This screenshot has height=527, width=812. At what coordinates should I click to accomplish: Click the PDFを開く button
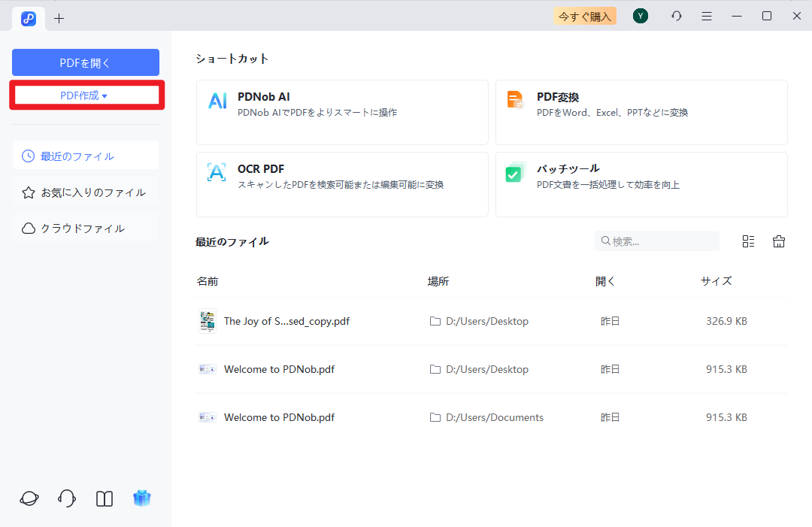[x=85, y=62]
